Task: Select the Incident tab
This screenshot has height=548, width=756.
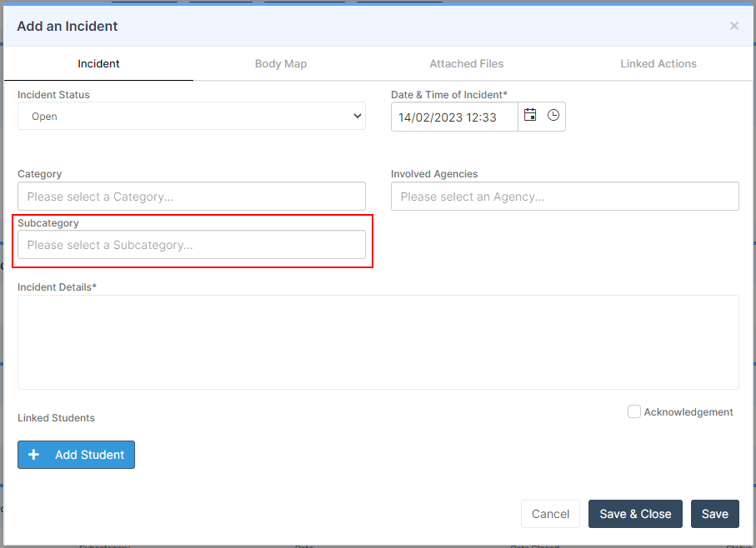Action: [x=98, y=63]
